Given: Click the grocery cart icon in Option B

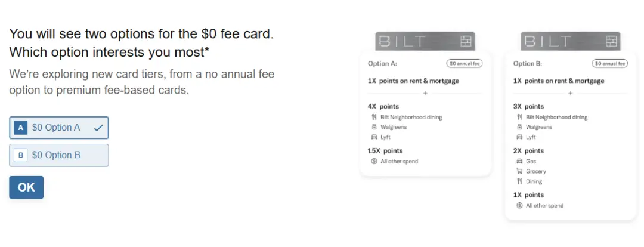Looking at the screenshot, I should 519,172.
